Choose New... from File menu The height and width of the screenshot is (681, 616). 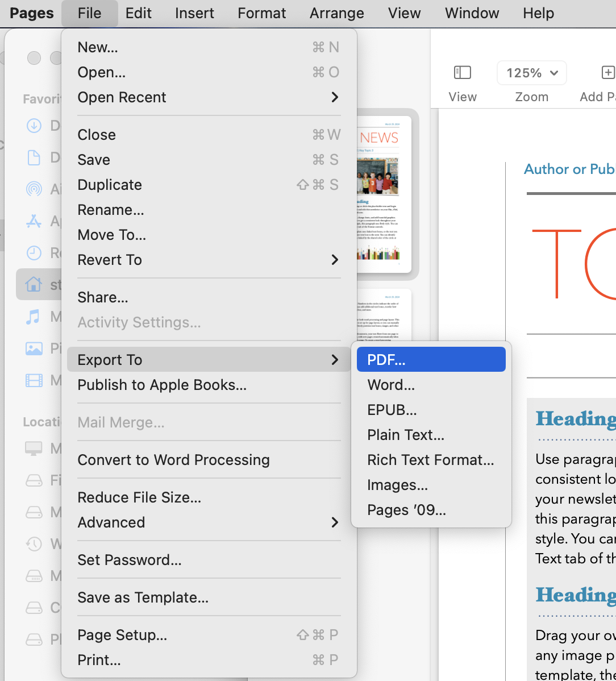coord(209,47)
